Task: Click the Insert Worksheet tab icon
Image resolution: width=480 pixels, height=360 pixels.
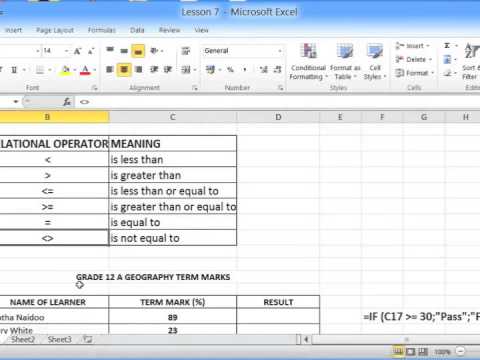Action: click(88, 340)
